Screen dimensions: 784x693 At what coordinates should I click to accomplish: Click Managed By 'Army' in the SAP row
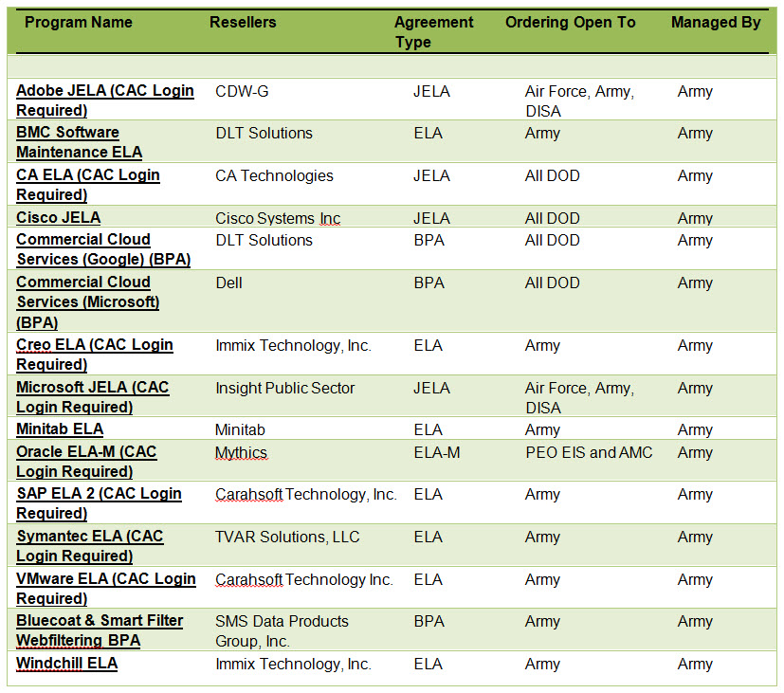coord(695,495)
